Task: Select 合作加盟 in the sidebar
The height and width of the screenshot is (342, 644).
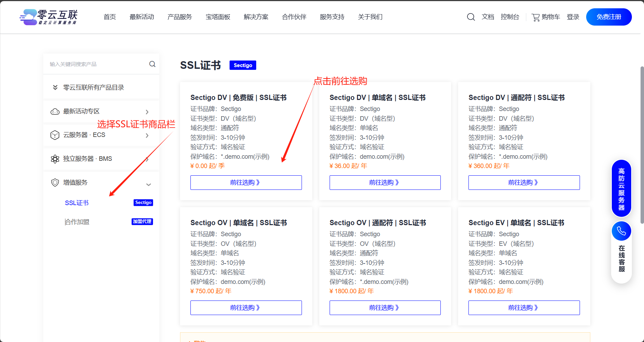Action: tap(77, 222)
